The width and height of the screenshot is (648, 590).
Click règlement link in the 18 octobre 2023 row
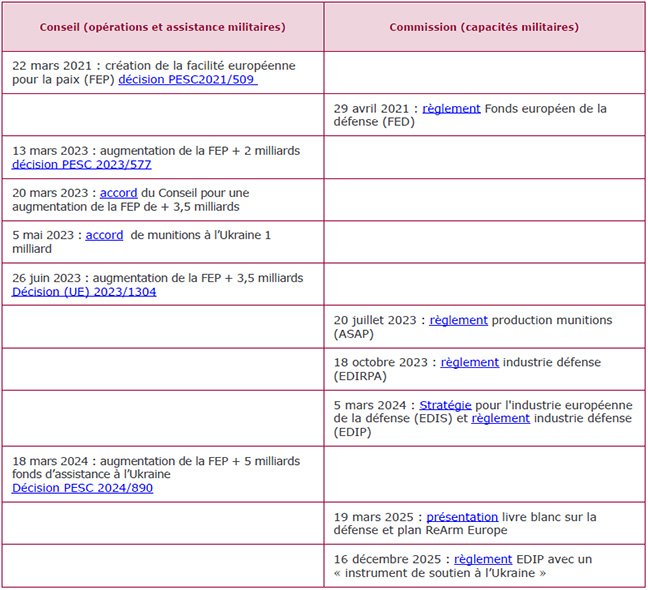(469, 362)
